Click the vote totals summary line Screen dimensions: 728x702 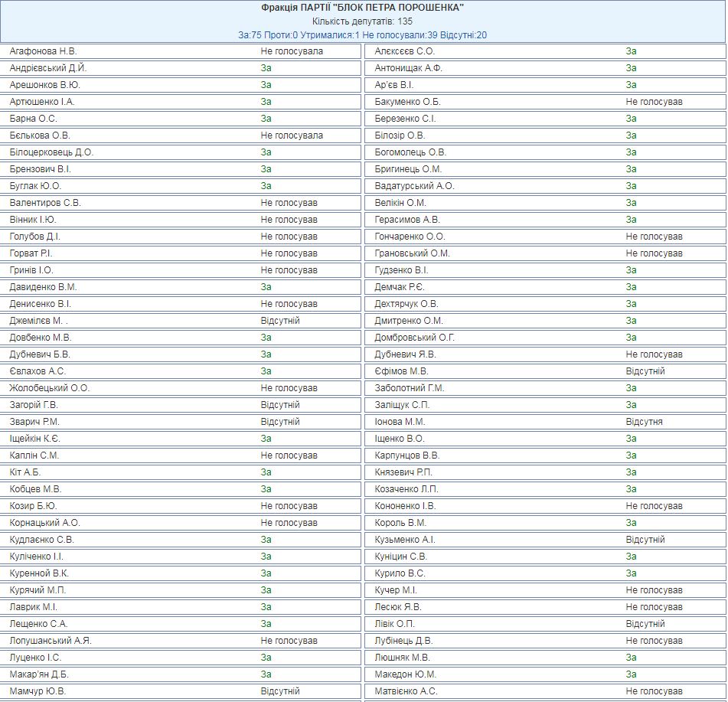(x=363, y=35)
